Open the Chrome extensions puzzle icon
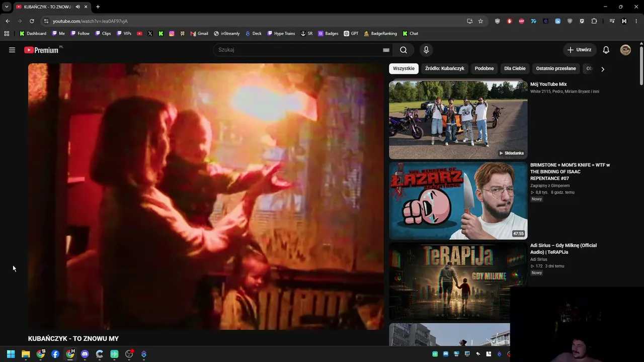 [594, 21]
